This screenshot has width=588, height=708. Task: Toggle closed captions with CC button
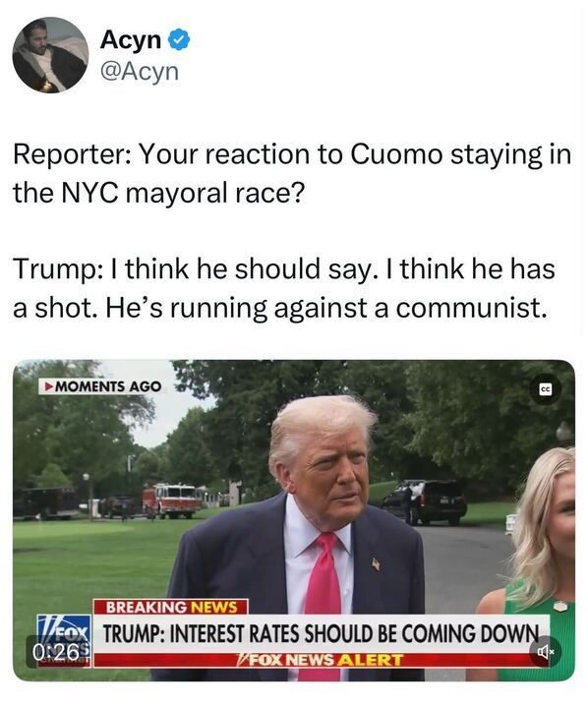[546, 389]
